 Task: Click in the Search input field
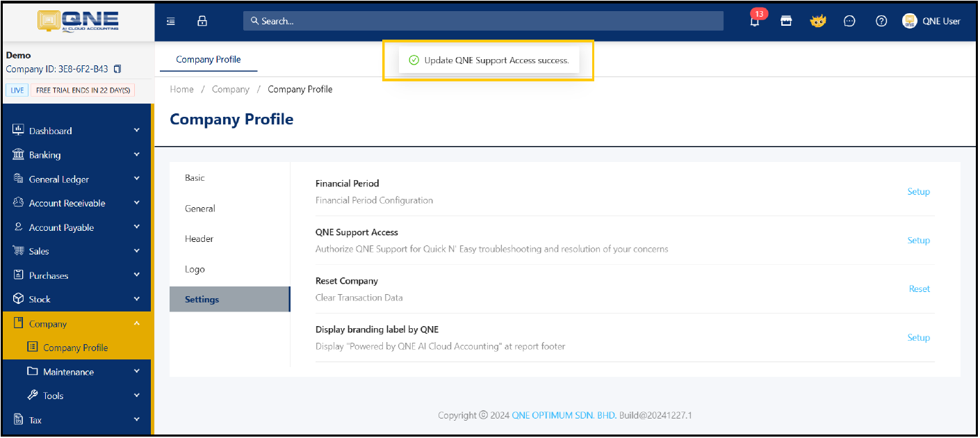coord(483,21)
